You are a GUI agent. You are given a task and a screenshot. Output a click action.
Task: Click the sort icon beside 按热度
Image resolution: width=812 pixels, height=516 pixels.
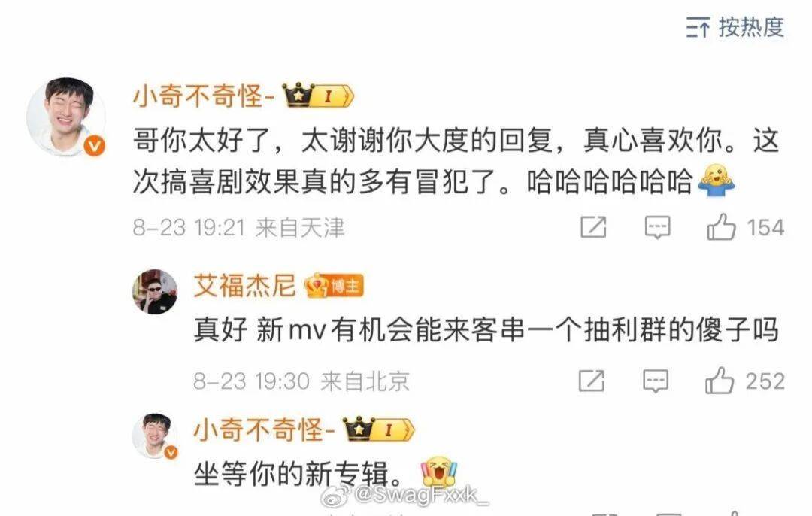click(x=698, y=27)
